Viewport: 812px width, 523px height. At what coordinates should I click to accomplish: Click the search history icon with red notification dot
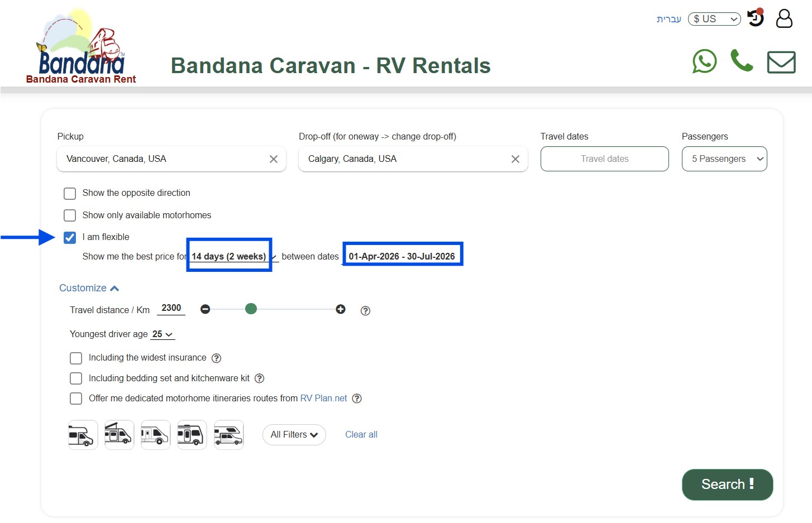click(755, 18)
